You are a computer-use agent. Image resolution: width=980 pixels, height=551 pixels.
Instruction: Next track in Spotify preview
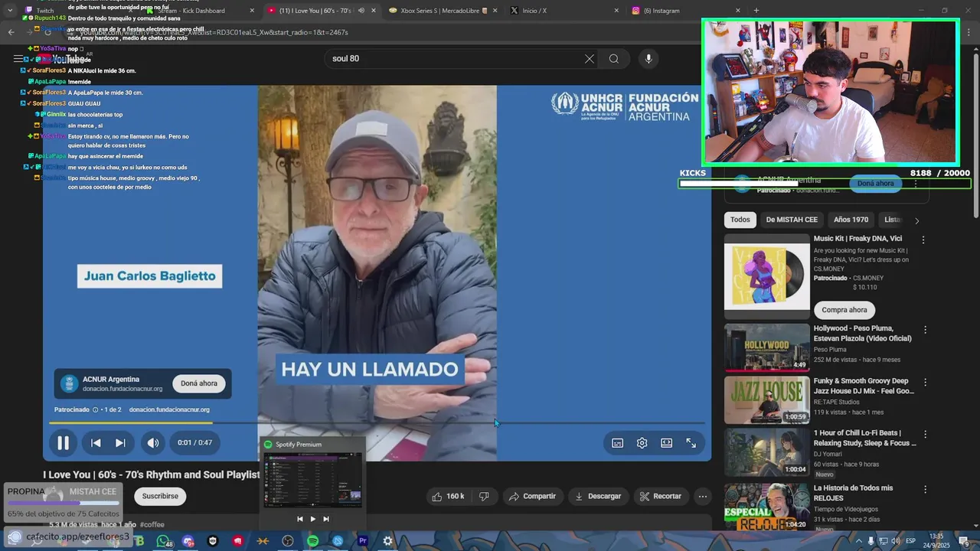point(325,519)
